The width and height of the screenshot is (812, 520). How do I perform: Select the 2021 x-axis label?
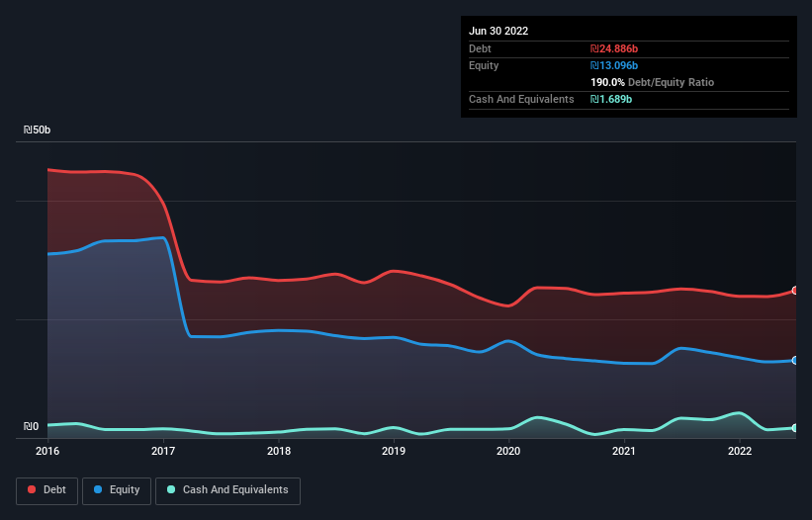pos(624,451)
